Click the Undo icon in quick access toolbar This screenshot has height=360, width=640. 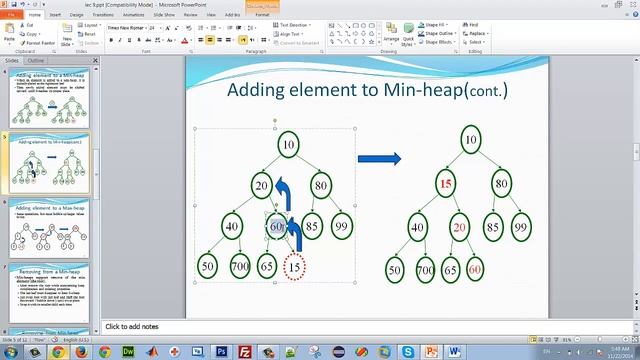tap(23, 4)
